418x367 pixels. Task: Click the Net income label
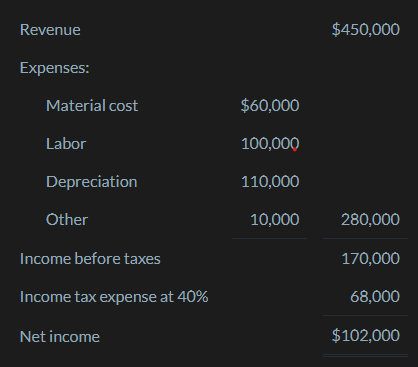60,337
